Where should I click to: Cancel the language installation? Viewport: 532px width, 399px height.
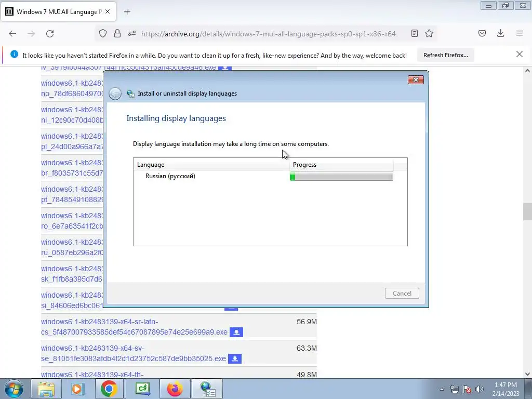click(402, 294)
